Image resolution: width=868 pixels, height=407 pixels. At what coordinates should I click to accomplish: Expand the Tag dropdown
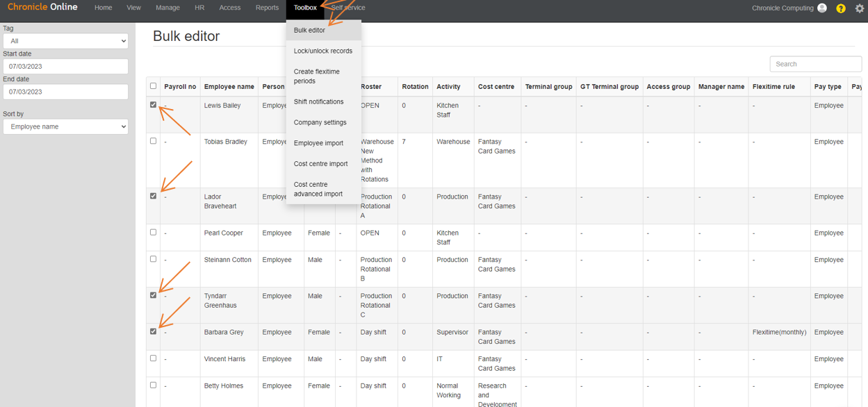click(x=65, y=41)
